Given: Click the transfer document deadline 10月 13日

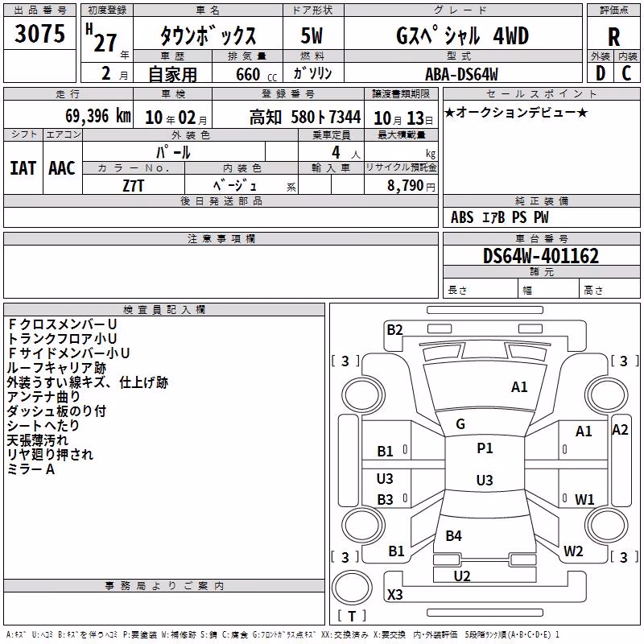Looking at the screenshot, I should pos(403,118).
